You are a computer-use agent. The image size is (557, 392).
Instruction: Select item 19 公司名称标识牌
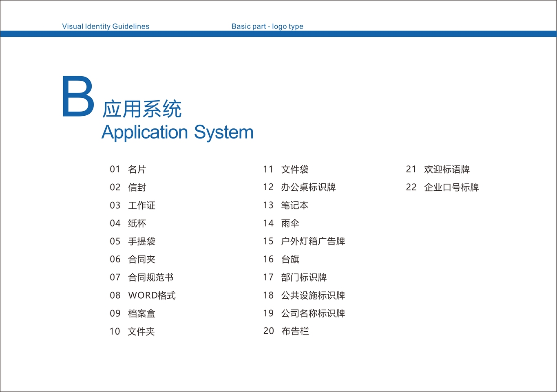pyautogui.click(x=304, y=313)
